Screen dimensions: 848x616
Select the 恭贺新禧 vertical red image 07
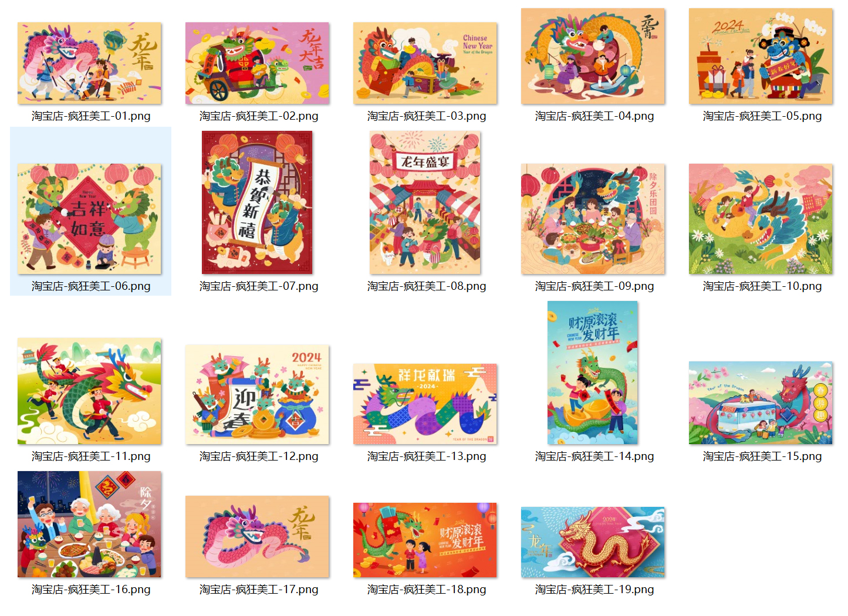coord(257,202)
